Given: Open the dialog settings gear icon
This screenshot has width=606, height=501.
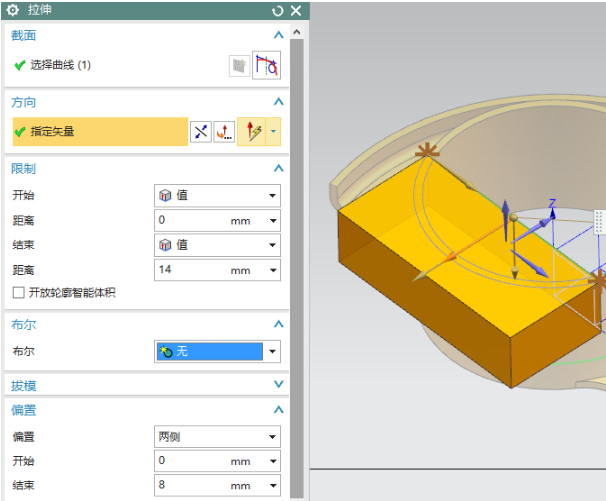Looking at the screenshot, I should click(13, 10).
